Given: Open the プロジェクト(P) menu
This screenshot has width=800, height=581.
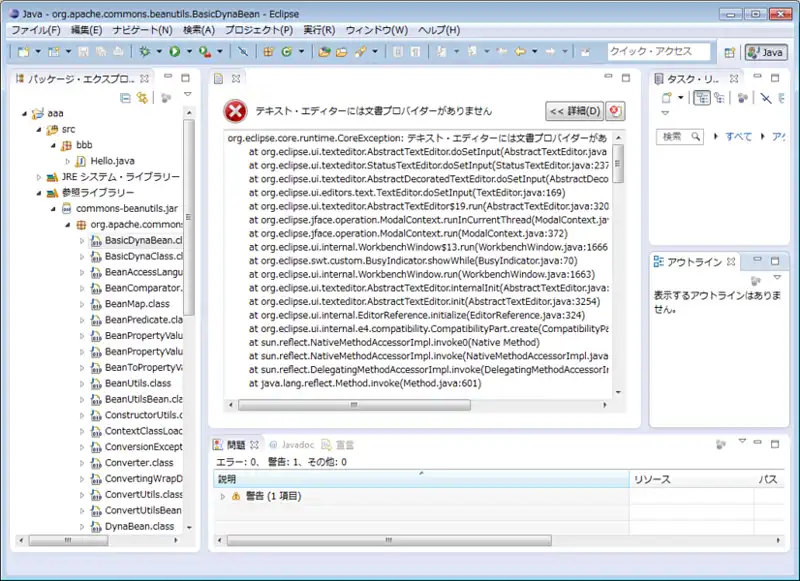Looking at the screenshot, I should coord(259,30).
